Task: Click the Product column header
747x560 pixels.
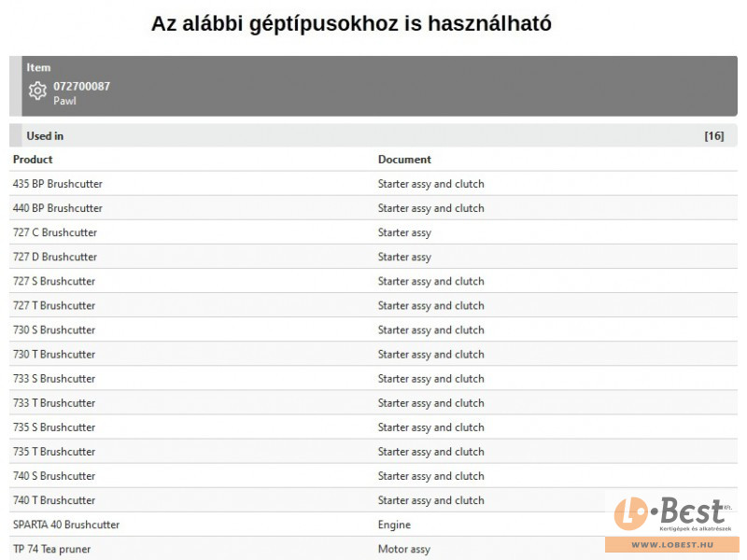Action: pyautogui.click(x=33, y=160)
